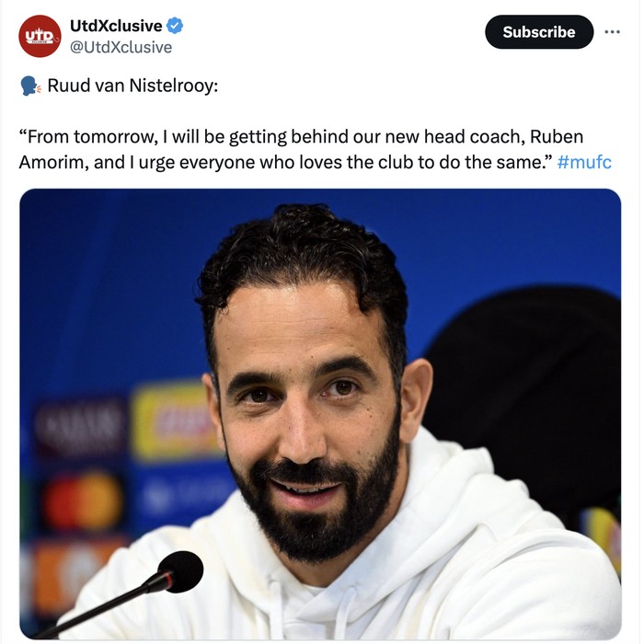Open the #mufc hashtag link

[584, 162]
